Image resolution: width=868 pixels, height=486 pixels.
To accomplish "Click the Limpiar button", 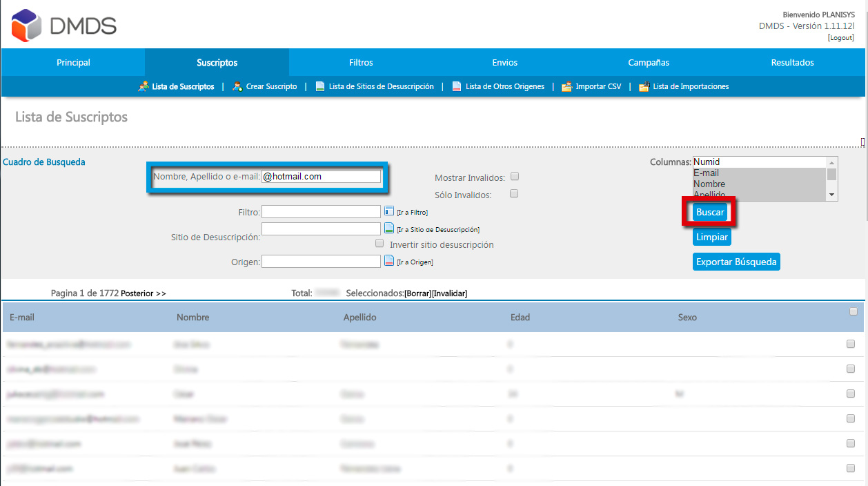I will [x=711, y=237].
